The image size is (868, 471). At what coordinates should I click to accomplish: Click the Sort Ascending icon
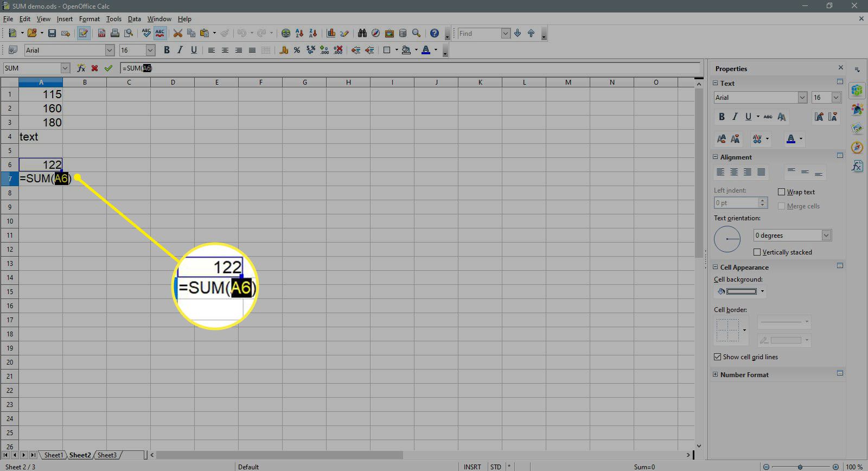coord(299,34)
